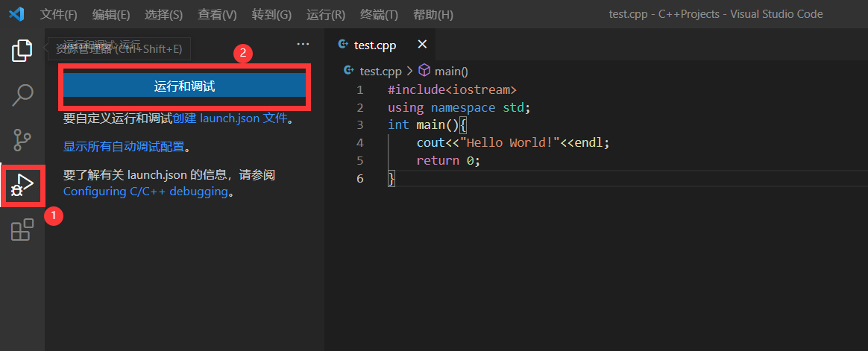Click the 'return 0;' code line

pos(448,160)
